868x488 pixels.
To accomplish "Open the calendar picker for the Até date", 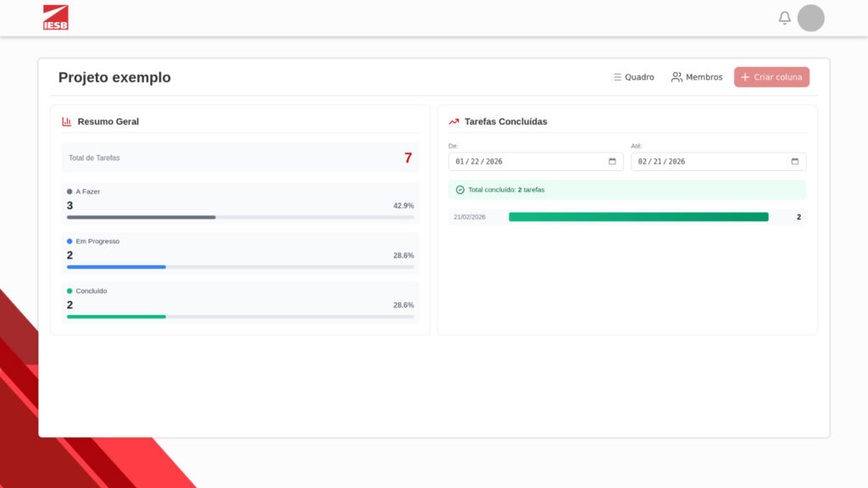I will [794, 161].
